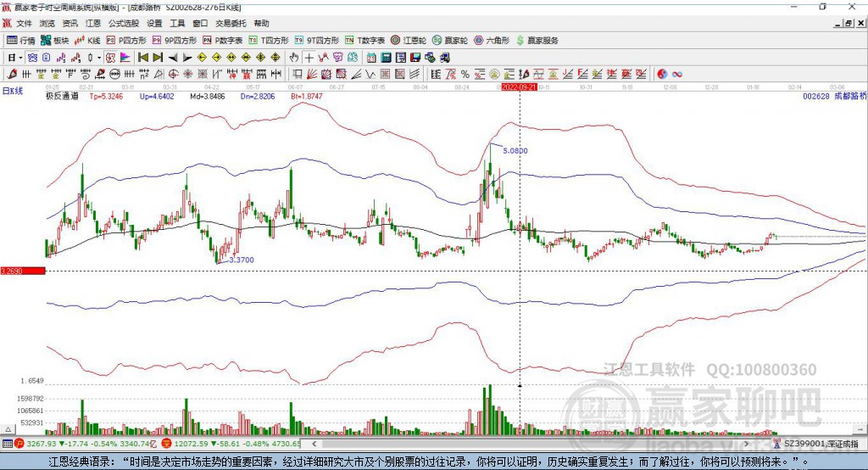This screenshot has width=868, height=470.
Task: Click the colored flag triangle icon
Action: [125, 58]
